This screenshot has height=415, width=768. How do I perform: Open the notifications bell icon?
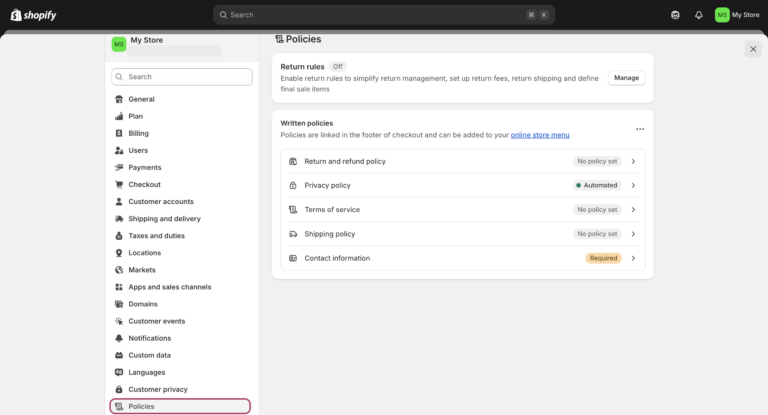[698, 15]
